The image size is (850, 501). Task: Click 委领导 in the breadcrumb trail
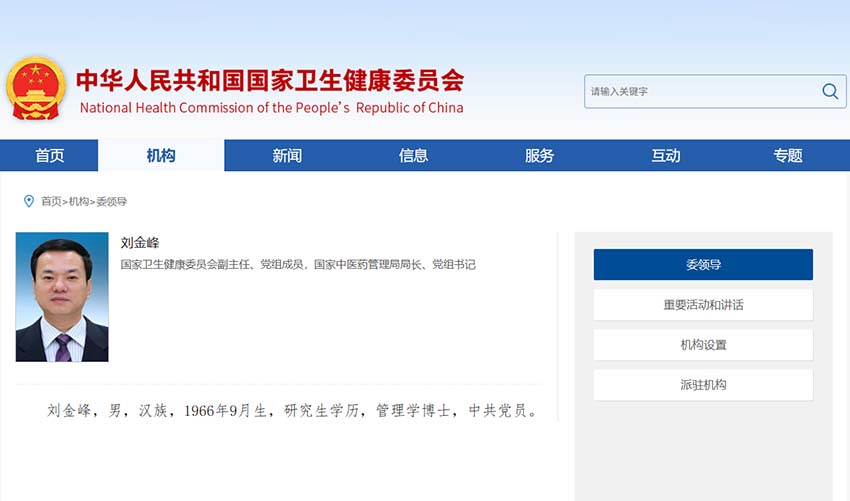tap(111, 202)
